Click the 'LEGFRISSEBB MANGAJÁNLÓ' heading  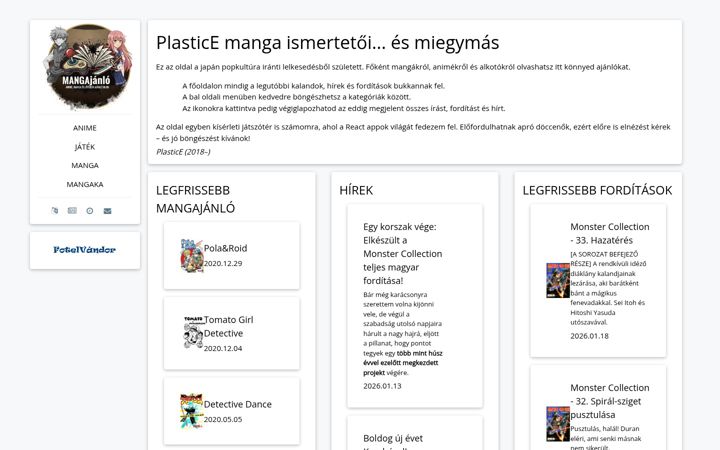[x=196, y=199]
